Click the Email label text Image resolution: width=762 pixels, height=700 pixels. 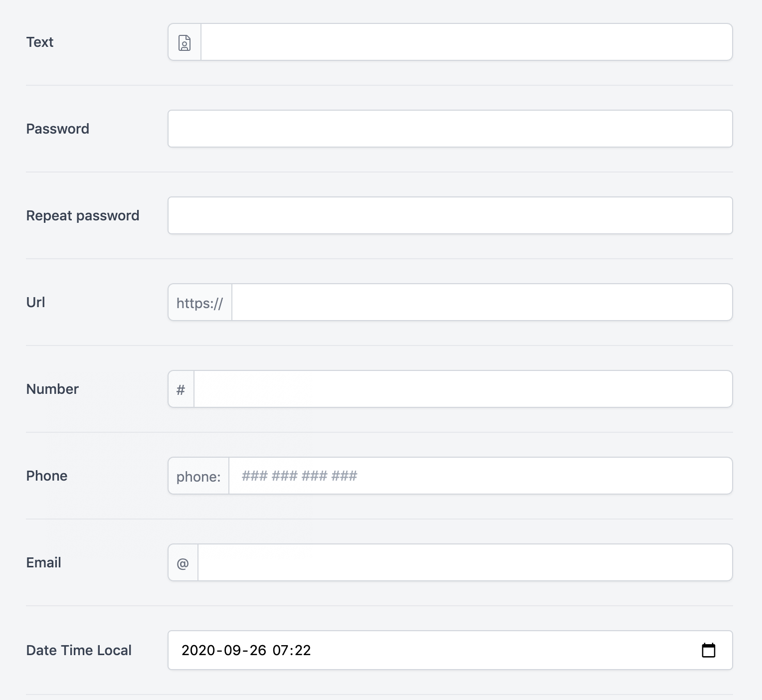pos(43,562)
